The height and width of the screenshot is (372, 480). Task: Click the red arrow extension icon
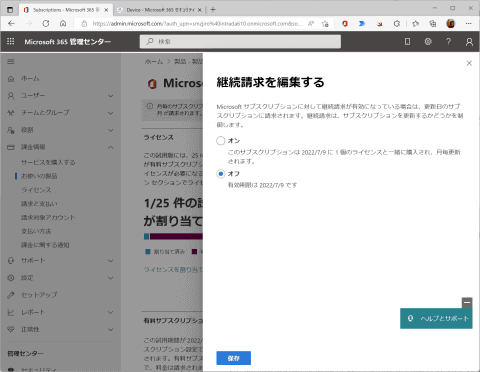coord(379,24)
